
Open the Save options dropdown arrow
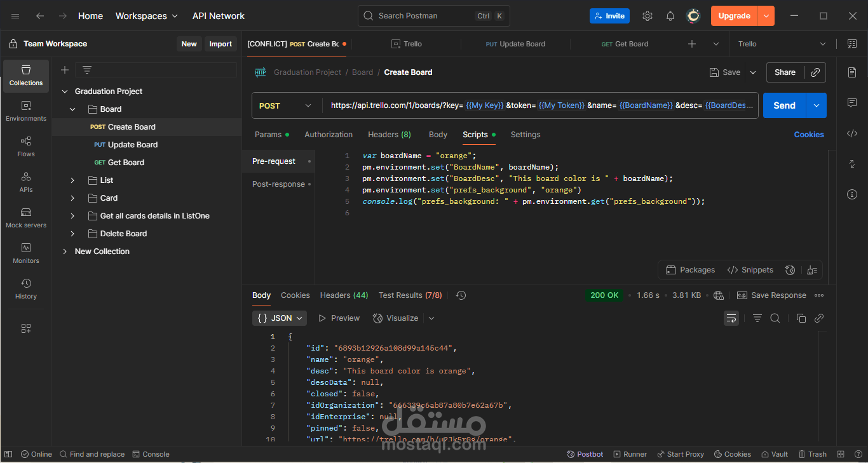point(753,72)
